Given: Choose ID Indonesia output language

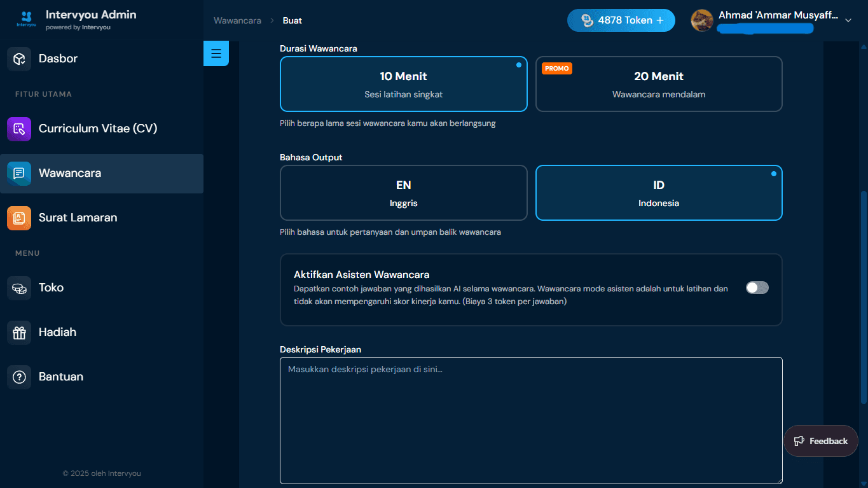Looking at the screenshot, I should click(659, 193).
